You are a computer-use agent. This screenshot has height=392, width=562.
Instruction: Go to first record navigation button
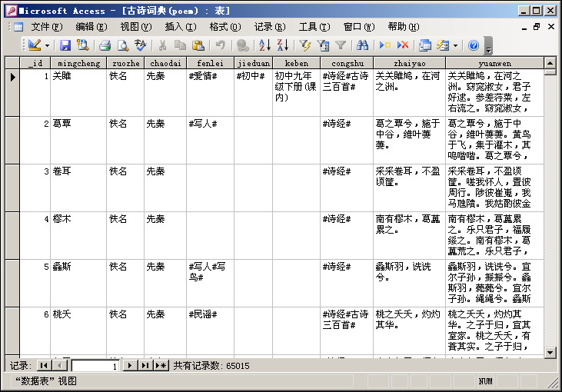(44, 366)
